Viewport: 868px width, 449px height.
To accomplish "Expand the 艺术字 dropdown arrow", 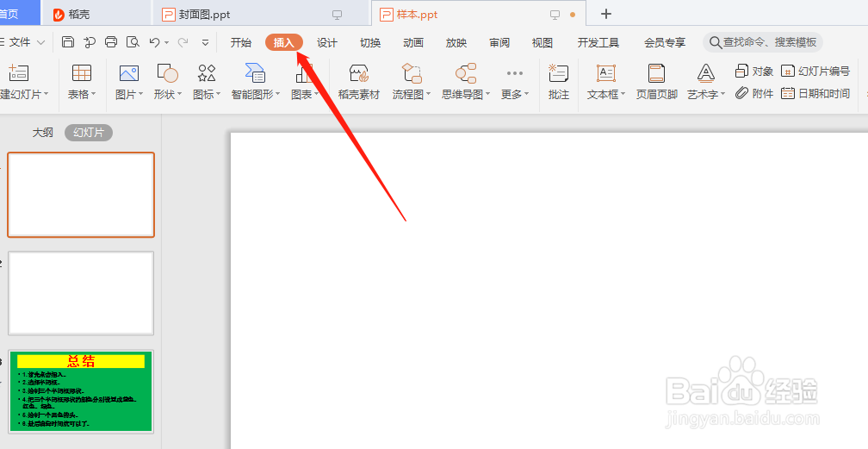I will (x=722, y=94).
